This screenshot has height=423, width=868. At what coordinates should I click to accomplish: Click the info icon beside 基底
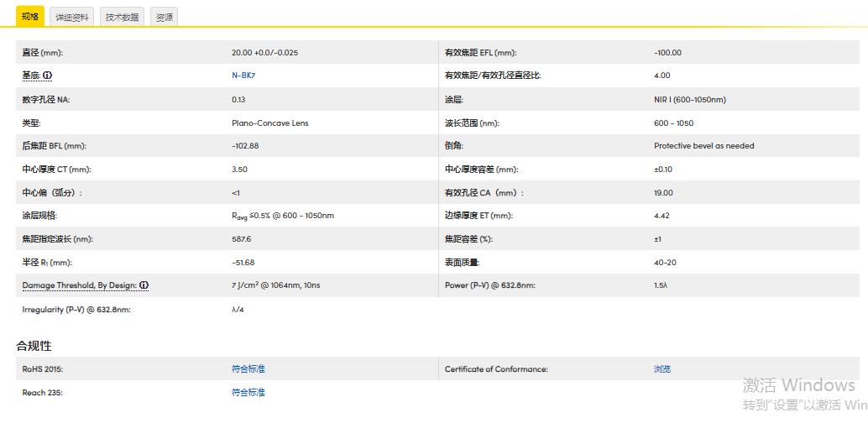pos(48,76)
